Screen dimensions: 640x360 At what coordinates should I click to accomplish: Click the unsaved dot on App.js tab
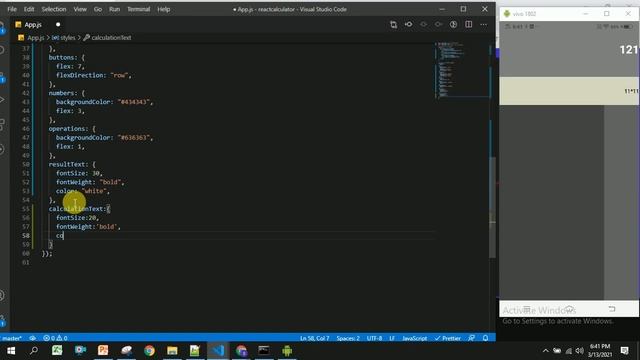click(58, 24)
